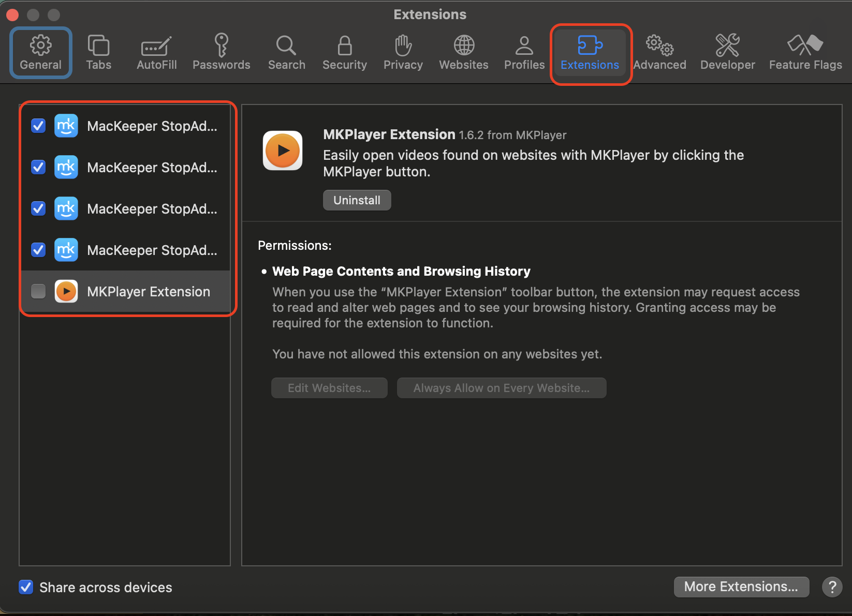
Task: Open the AutoFill settings
Action: [x=156, y=52]
